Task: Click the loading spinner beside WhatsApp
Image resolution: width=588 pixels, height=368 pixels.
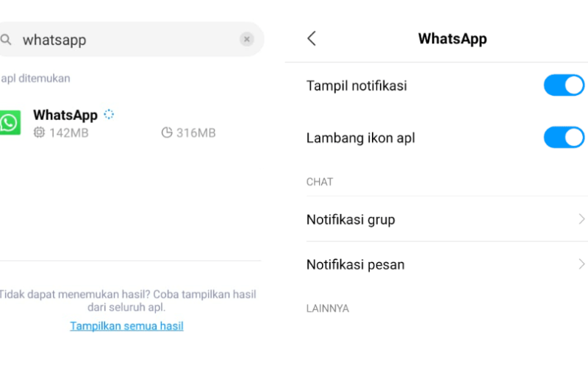Action: 109,114
